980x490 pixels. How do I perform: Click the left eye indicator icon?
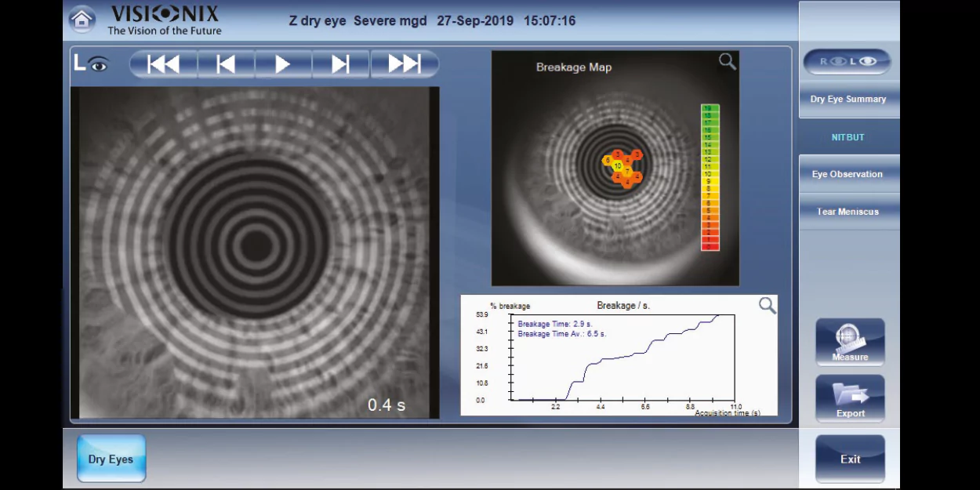click(91, 64)
